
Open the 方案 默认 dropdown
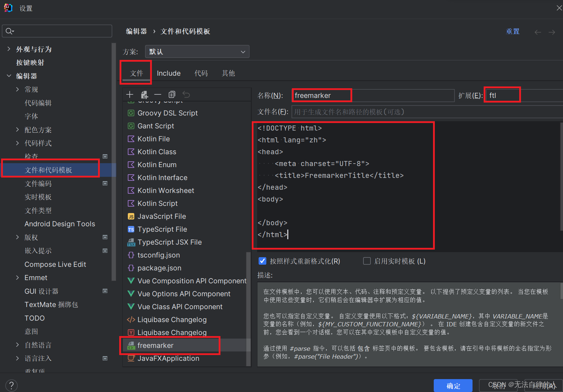(197, 52)
